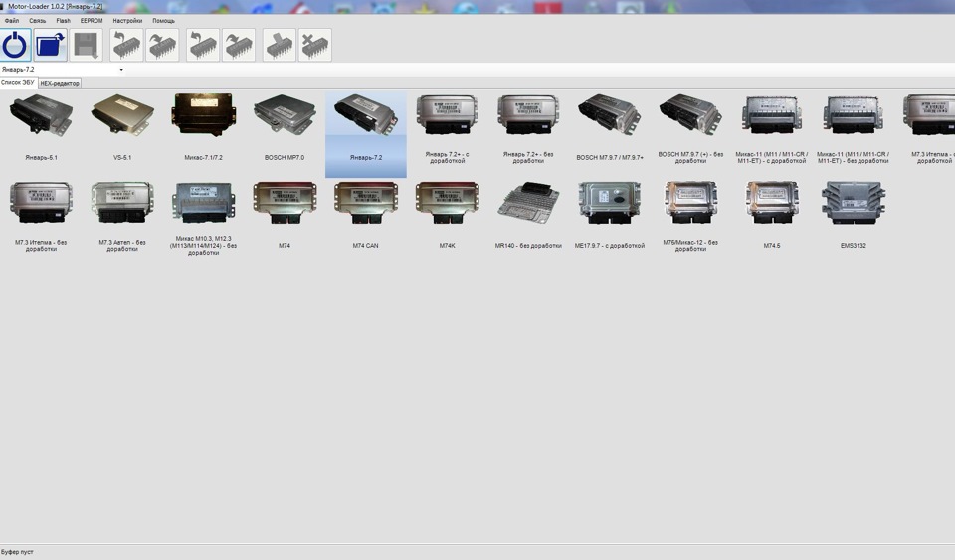This screenshot has width=955, height=560.
Task: Select the VS-5.1 ECU
Action: (x=122, y=127)
